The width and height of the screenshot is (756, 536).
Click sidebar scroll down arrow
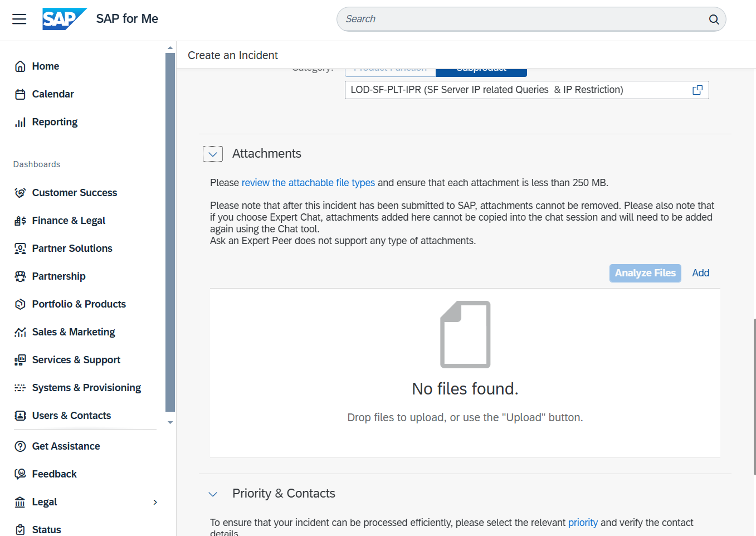click(x=170, y=422)
